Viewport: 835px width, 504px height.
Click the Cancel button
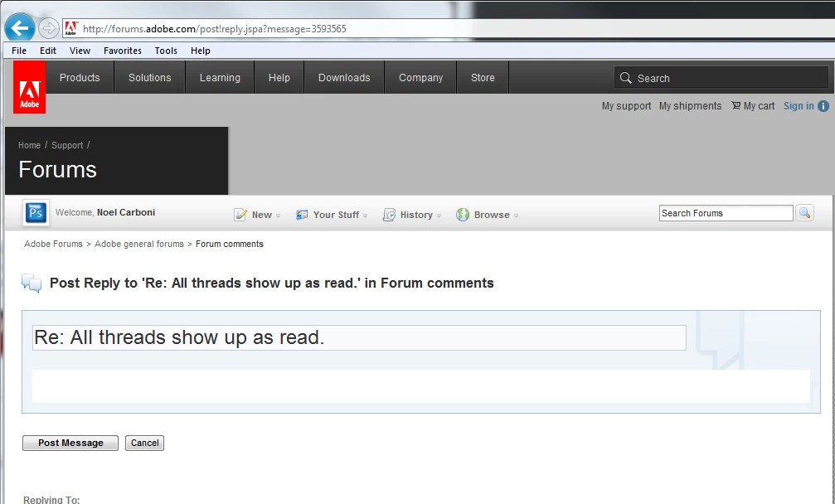[145, 443]
